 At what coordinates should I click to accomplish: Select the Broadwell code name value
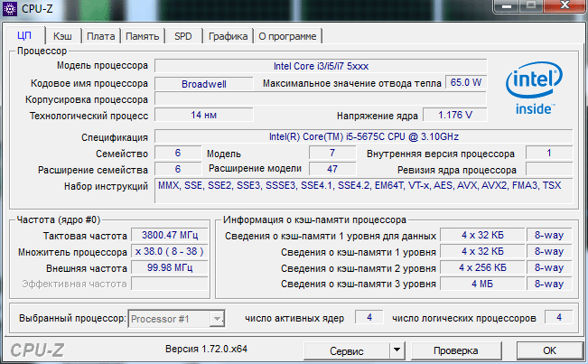point(204,84)
